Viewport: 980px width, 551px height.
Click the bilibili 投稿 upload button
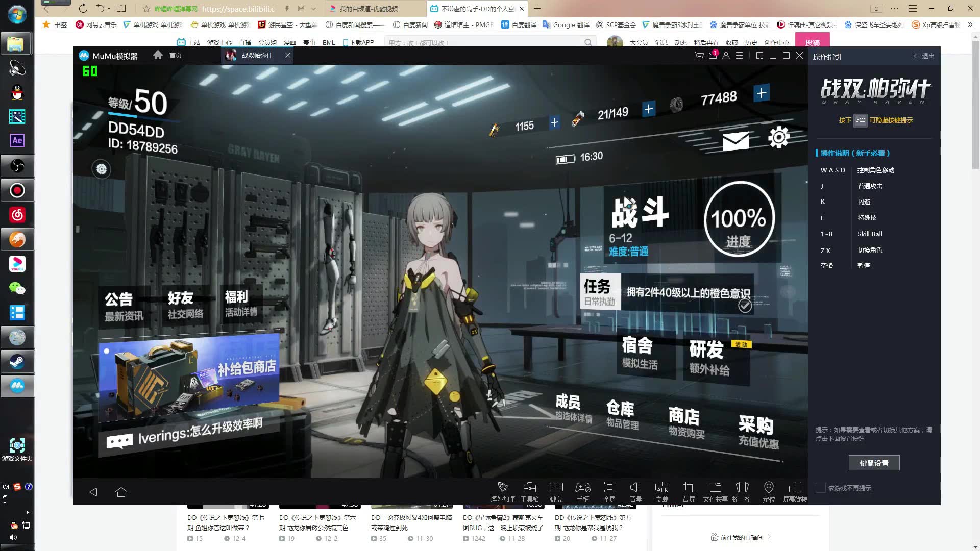click(x=812, y=42)
